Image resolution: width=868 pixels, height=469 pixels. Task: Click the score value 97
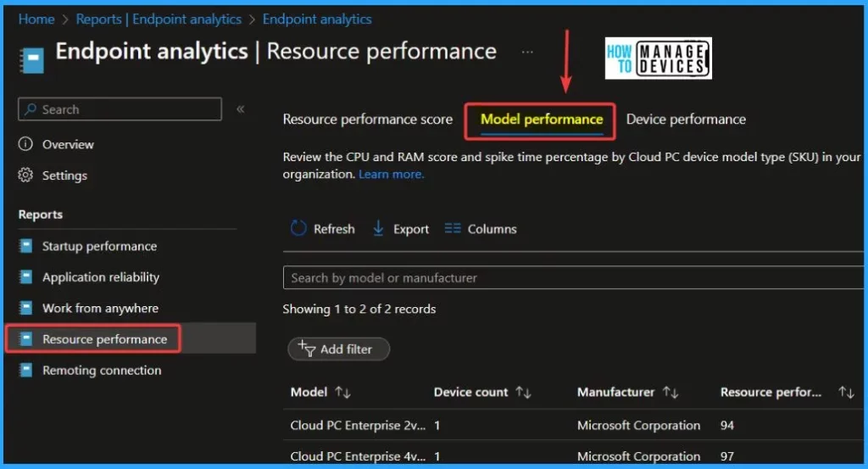pyautogui.click(x=726, y=456)
